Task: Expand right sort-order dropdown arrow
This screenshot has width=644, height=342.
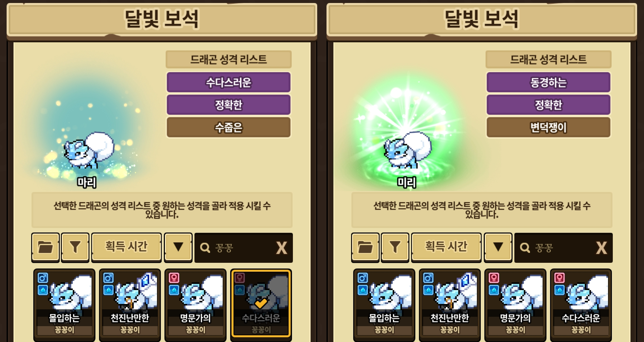Action: [x=498, y=247]
